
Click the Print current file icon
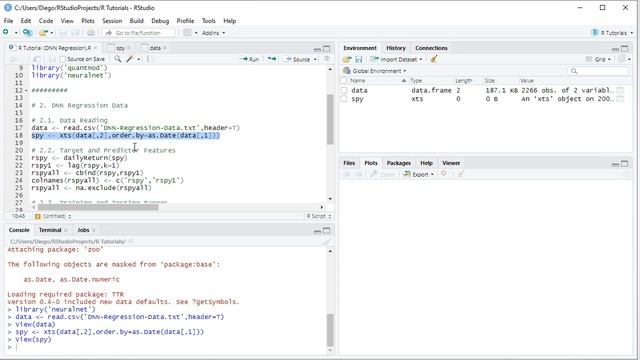(91, 33)
